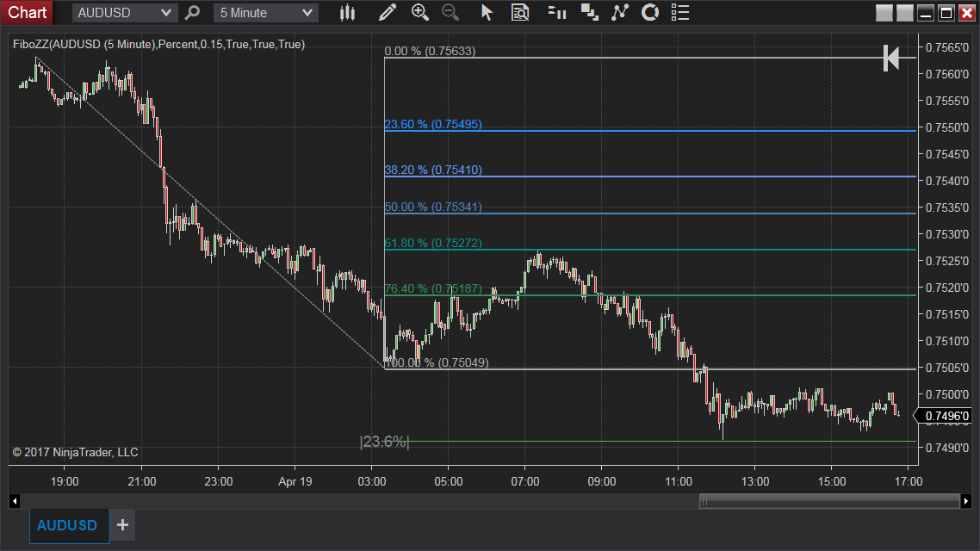Screen dimensions: 980x551
Task: Click the 100.00 % (0.75049) level label
Action: pyautogui.click(x=437, y=362)
